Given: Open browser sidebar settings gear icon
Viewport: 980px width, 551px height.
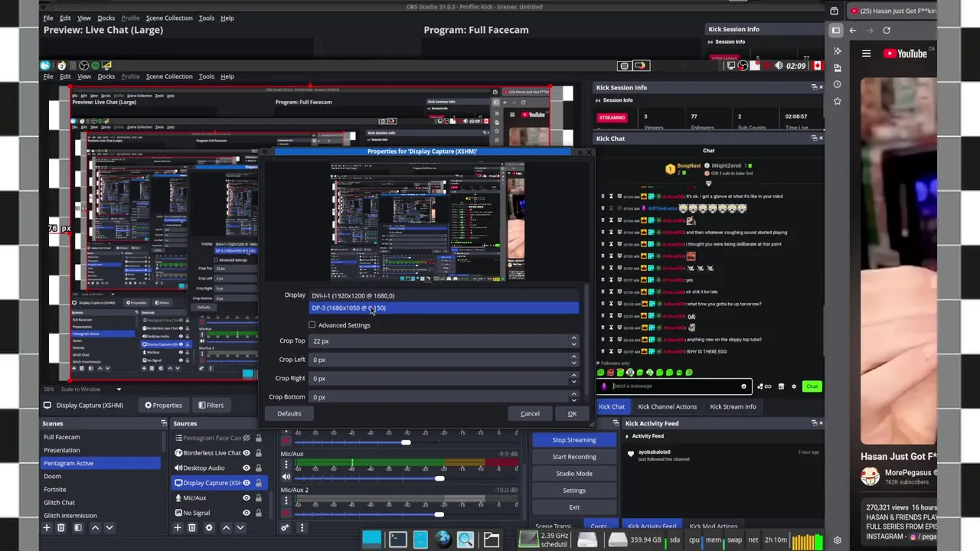Looking at the screenshot, I should pos(837,540).
